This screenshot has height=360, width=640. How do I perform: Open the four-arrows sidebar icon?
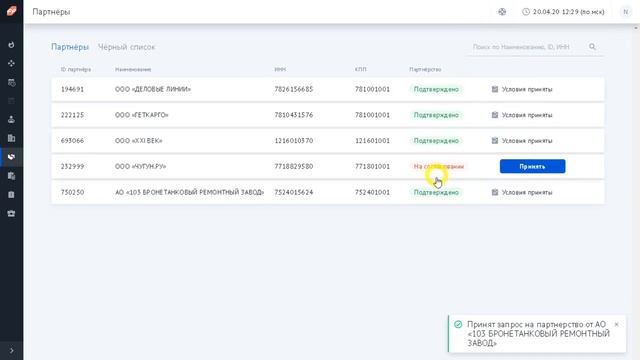(x=11, y=63)
